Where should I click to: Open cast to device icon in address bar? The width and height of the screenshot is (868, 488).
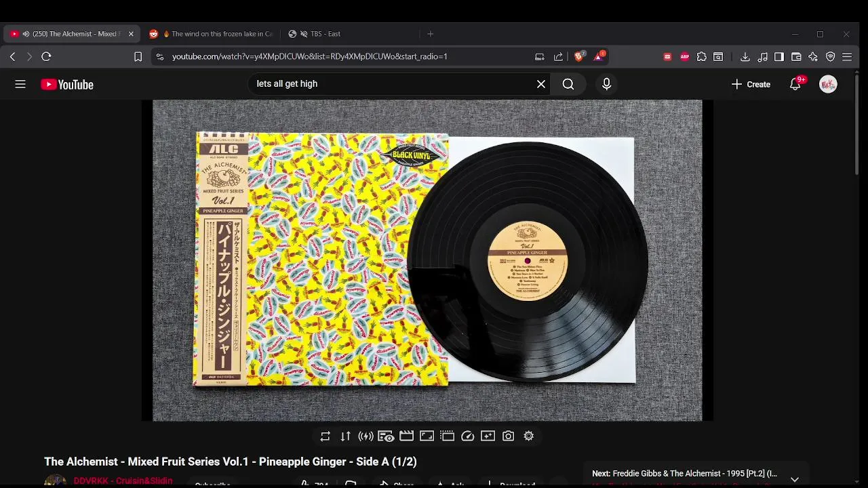point(540,57)
